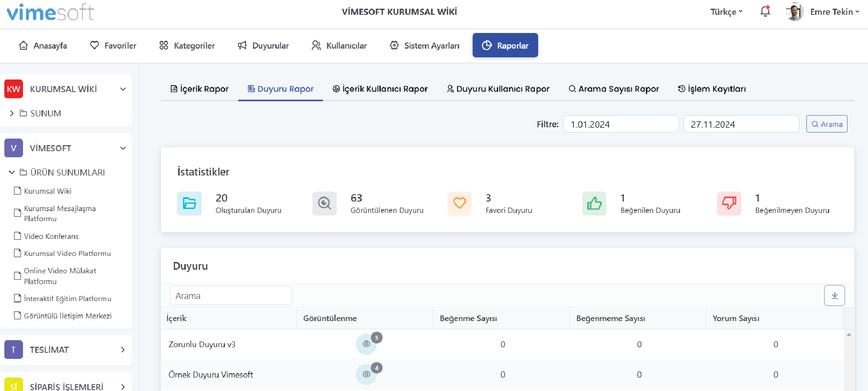Click the Vimesoft logo

pyautogui.click(x=50, y=12)
